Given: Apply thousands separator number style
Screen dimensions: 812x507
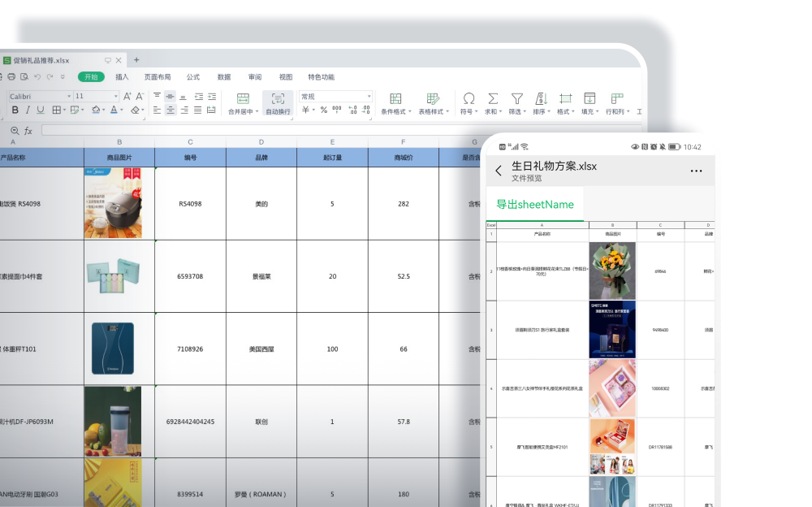Looking at the screenshot, I should coord(337,110).
